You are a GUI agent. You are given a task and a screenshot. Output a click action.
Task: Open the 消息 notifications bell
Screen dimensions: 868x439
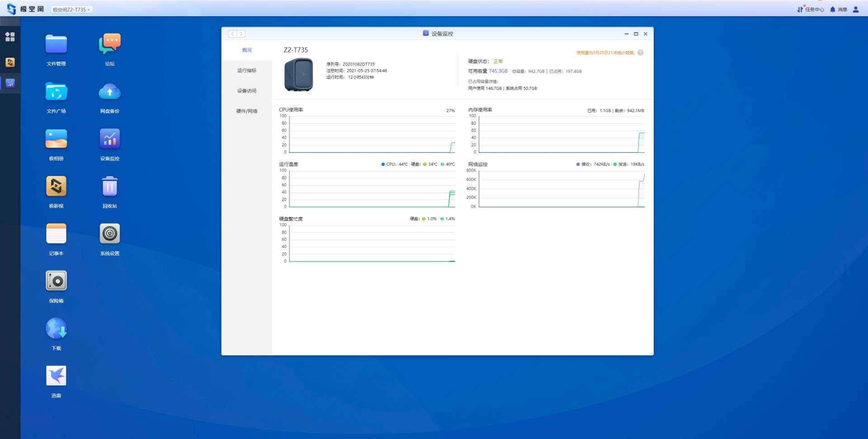[x=839, y=9]
